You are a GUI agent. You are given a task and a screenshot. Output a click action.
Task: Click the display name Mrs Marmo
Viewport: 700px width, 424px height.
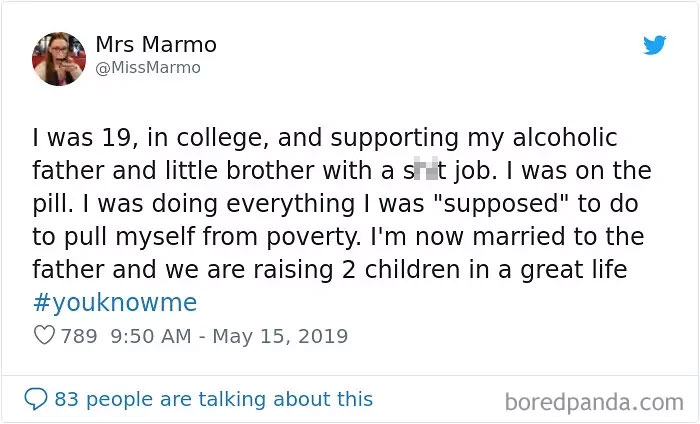(x=156, y=45)
